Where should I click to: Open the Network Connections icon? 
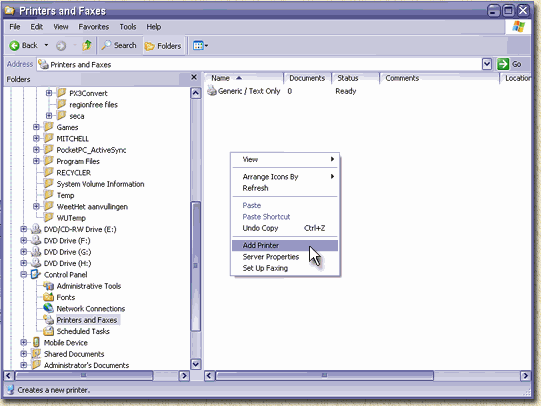(x=49, y=308)
